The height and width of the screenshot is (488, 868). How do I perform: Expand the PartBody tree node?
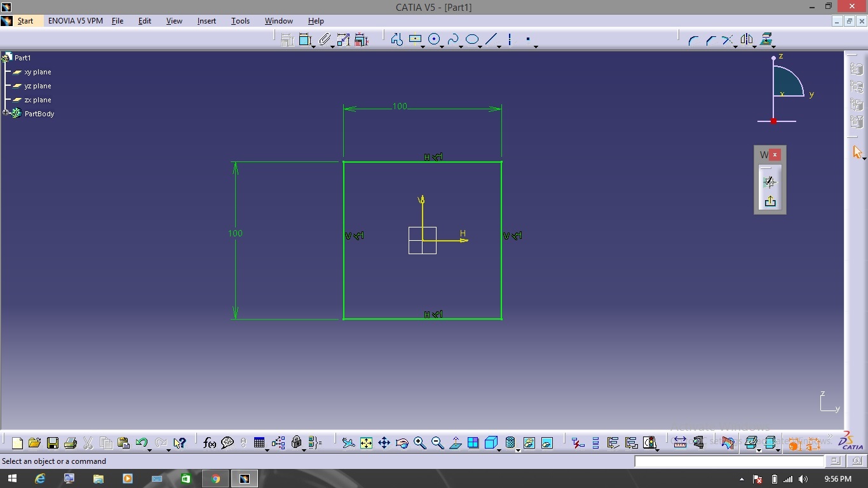pos(6,113)
